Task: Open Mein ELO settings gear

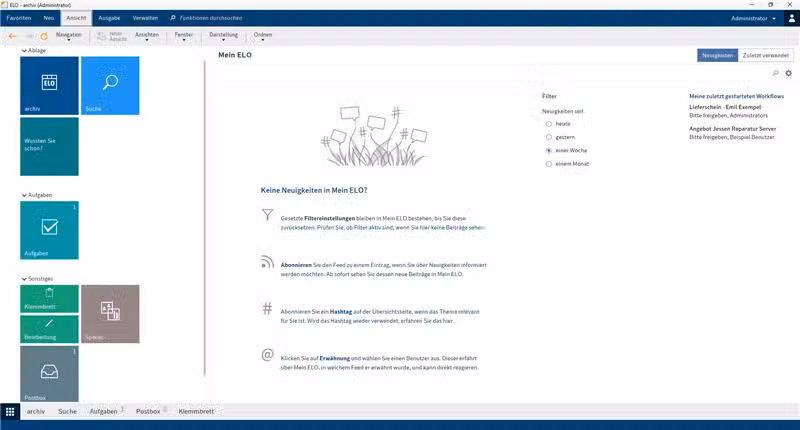Action: pyautogui.click(x=788, y=73)
